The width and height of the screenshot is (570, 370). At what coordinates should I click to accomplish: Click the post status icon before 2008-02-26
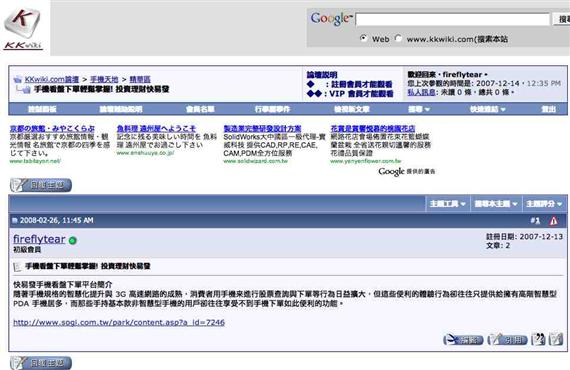pos(15,220)
